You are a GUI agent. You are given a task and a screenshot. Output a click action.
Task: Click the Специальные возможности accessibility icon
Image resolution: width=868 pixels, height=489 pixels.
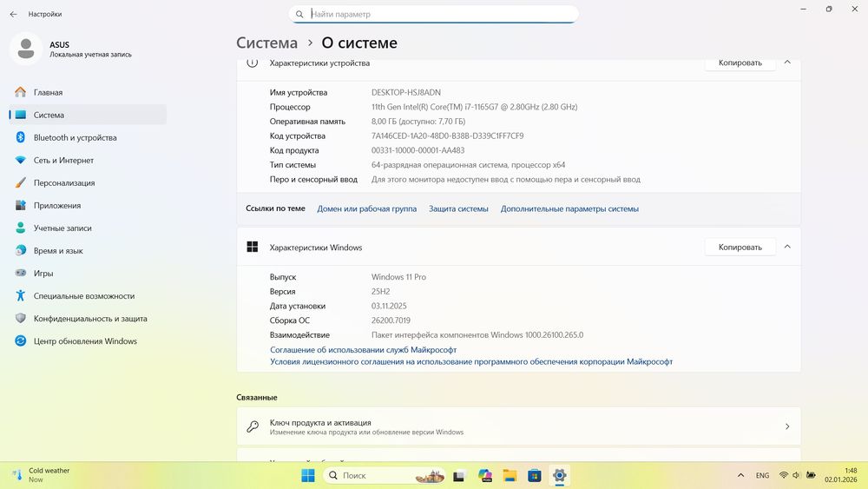pos(21,295)
